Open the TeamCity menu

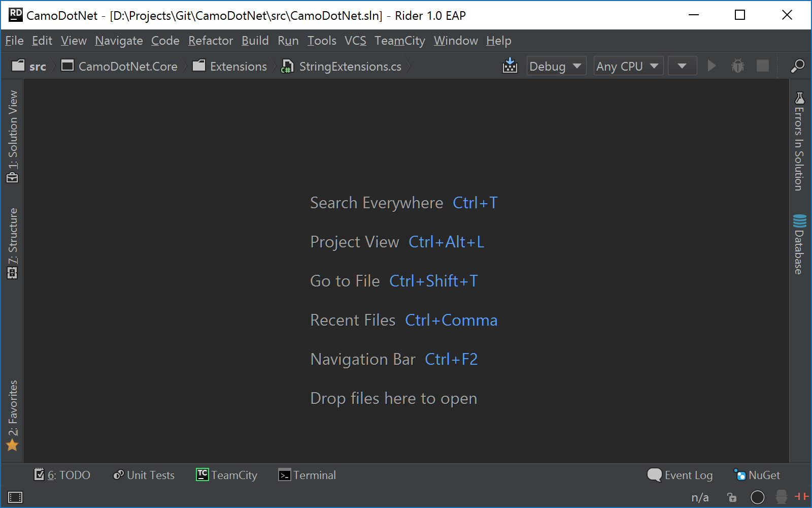pos(400,41)
